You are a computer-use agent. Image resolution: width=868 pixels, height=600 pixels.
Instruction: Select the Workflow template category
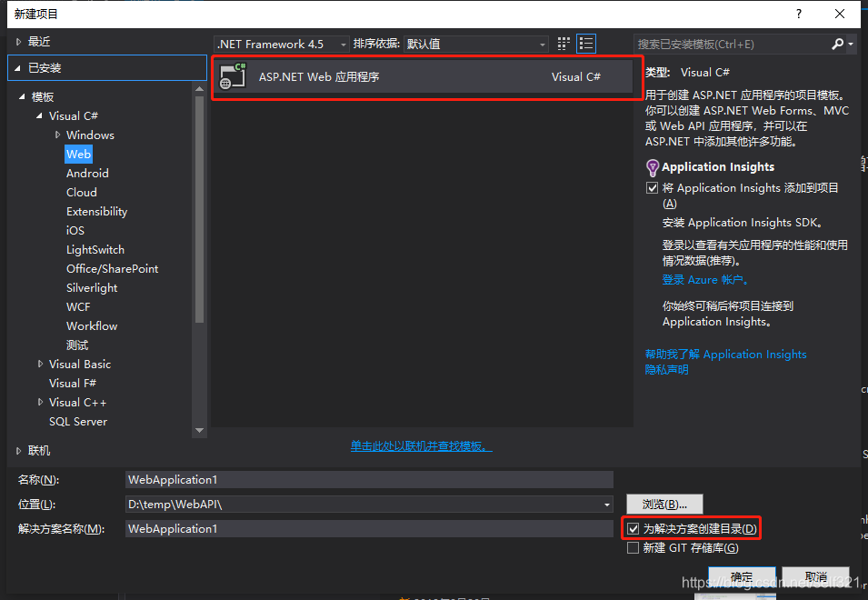92,326
